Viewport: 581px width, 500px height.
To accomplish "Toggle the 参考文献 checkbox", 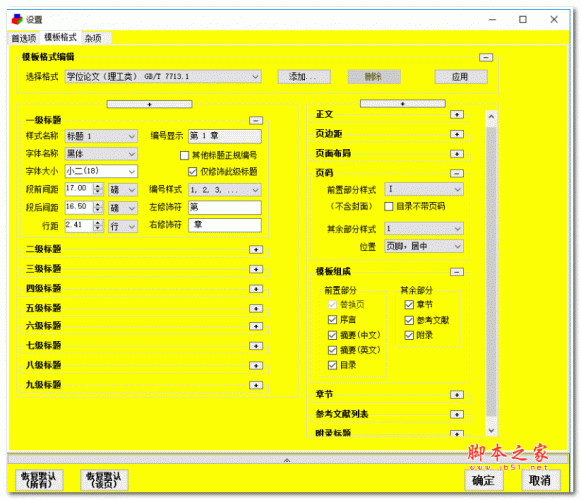I will (409, 320).
